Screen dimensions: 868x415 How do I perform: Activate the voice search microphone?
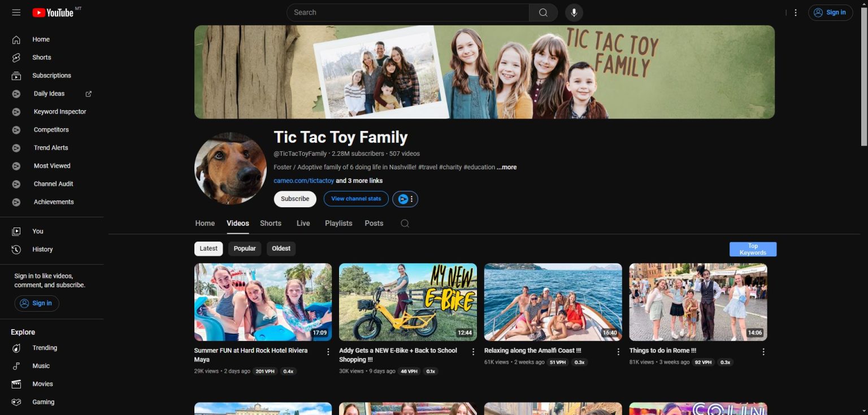pyautogui.click(x=574, y=12)
